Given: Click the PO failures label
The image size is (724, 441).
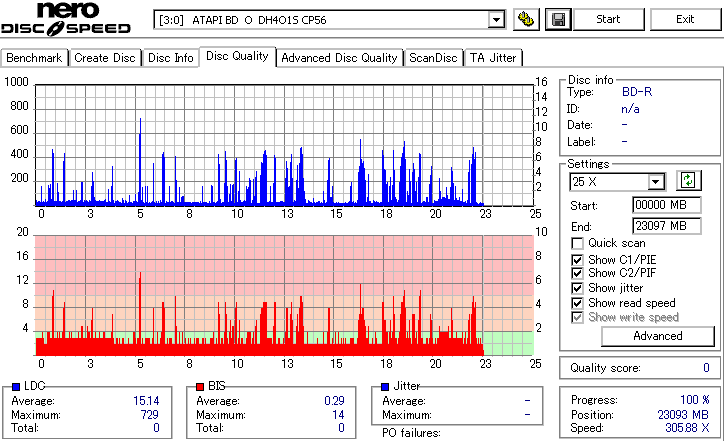Looking at the screenshot, I should 411,433.
